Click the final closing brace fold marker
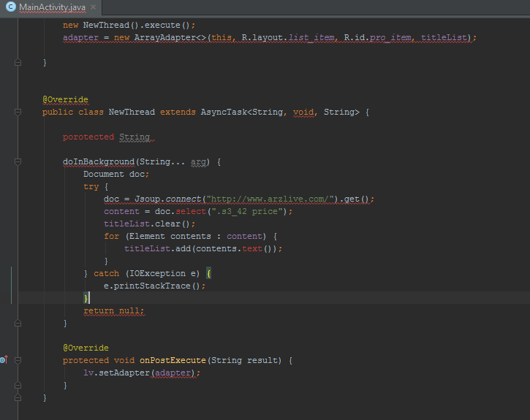The height and width of the screenshot is (420, 530). [18, 398]
